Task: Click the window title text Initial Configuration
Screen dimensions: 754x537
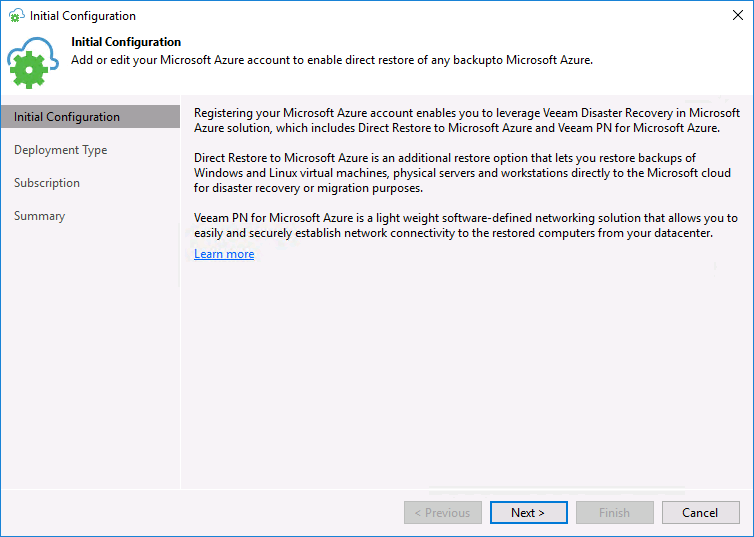Action: tap(83, 16)
